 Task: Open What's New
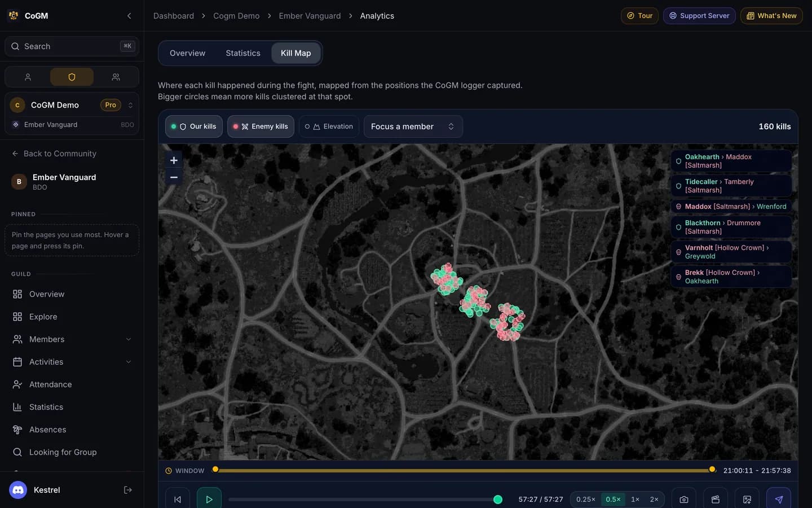tap(771, 16)
